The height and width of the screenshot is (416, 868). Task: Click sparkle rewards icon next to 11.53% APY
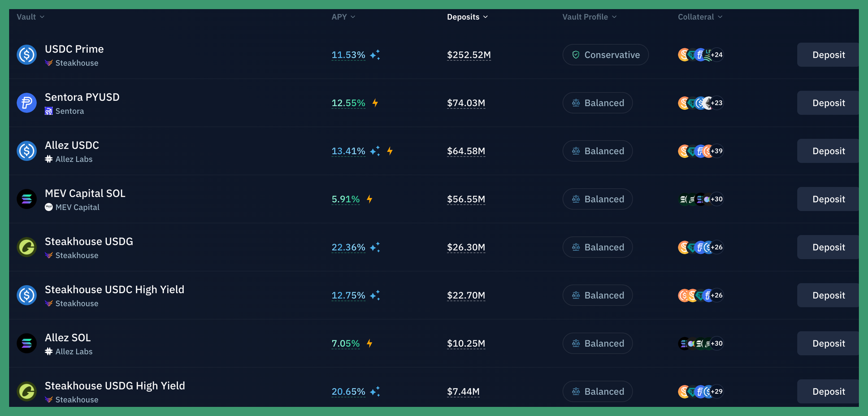[375, 55]
